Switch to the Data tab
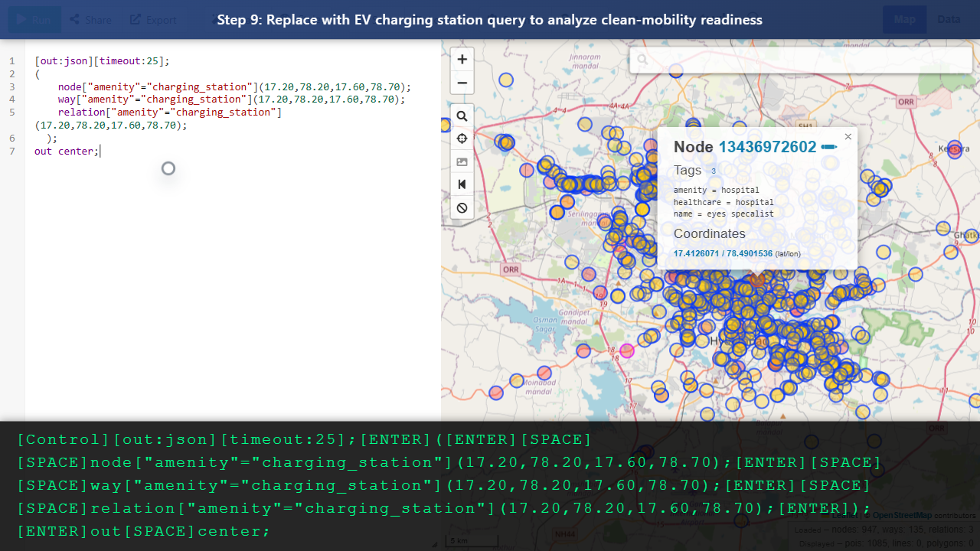The height and width of the screenshot is (551, 980). pyautogui.click(x=949, y=19)
